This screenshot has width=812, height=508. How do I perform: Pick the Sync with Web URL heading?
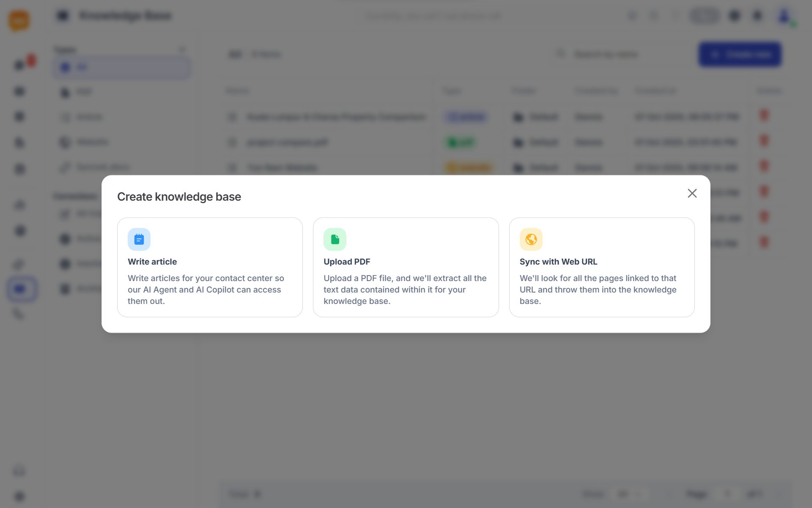[x=558, y=262]
